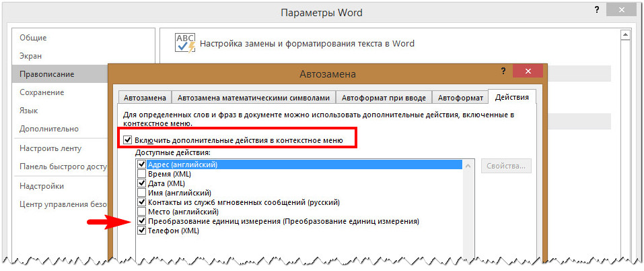Enable the 'Время (XML)' action checkbox
The width and height of the screenshot is (644, 271).
tap(142, 174)
